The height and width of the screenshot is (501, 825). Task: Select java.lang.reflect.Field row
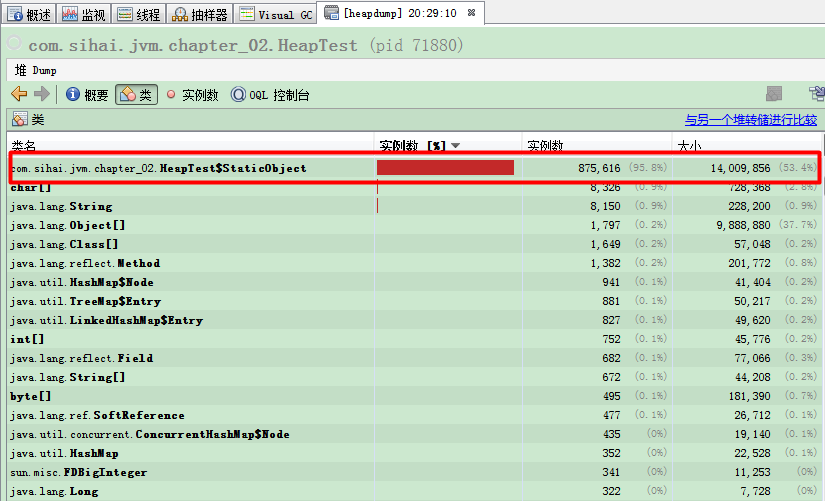[414, 358]
